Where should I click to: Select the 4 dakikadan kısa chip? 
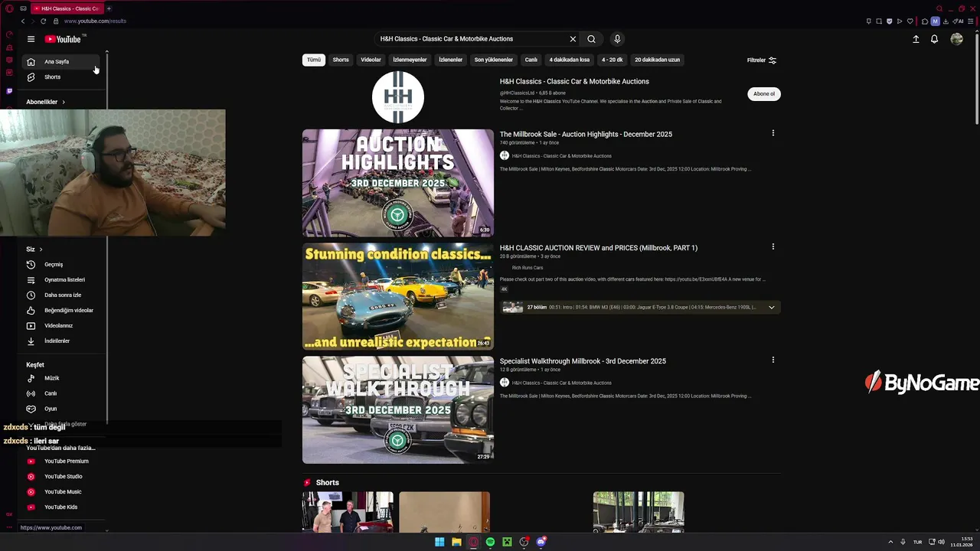[x=569, y=60]
